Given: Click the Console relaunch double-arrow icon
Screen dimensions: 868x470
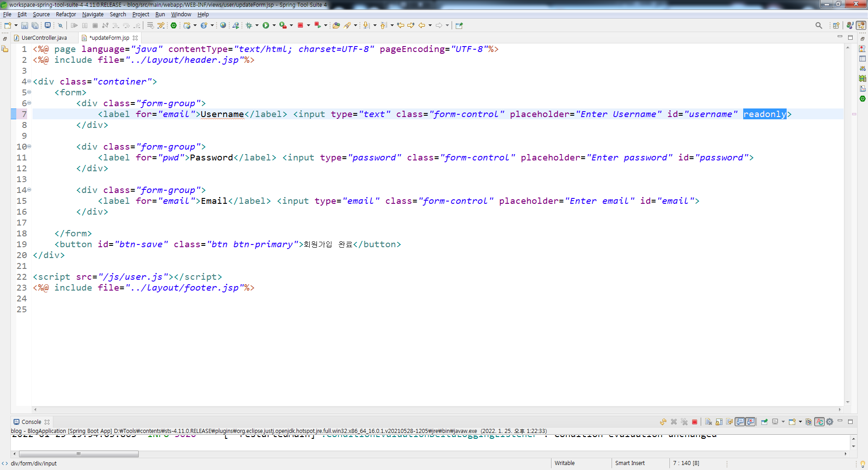Looking at the screenshot, I should tap(663, 422).
